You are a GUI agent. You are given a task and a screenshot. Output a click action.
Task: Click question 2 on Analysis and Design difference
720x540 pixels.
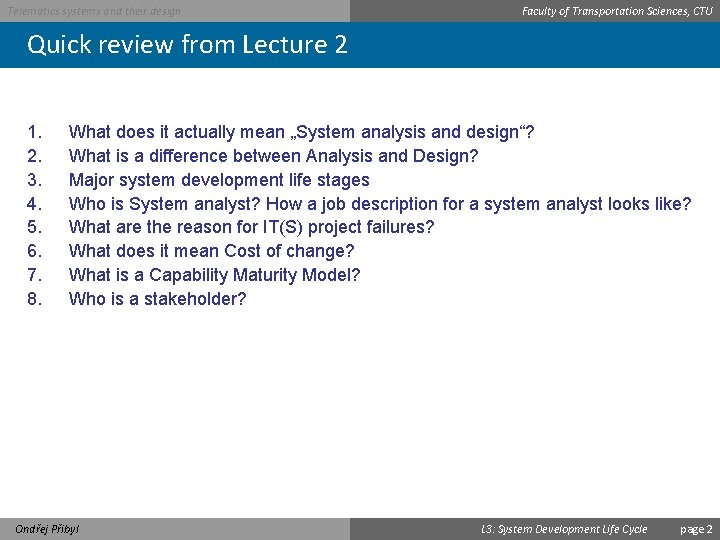[x=273, y=156]
